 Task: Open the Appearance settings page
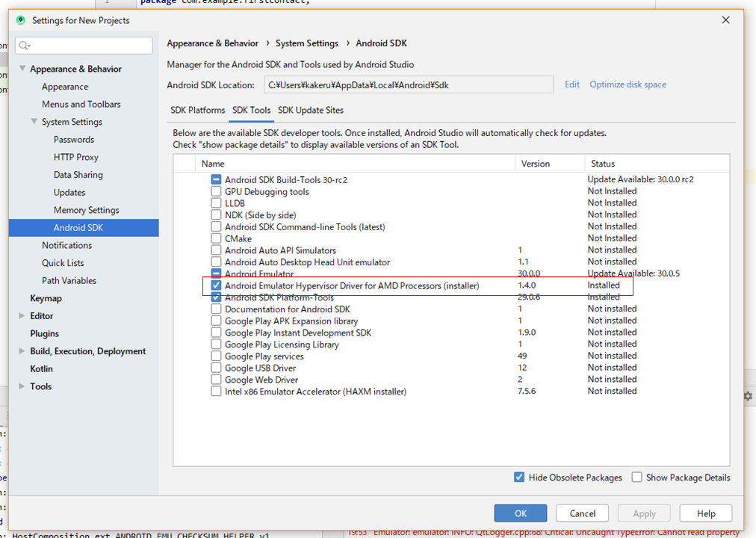tap(65, 87)
